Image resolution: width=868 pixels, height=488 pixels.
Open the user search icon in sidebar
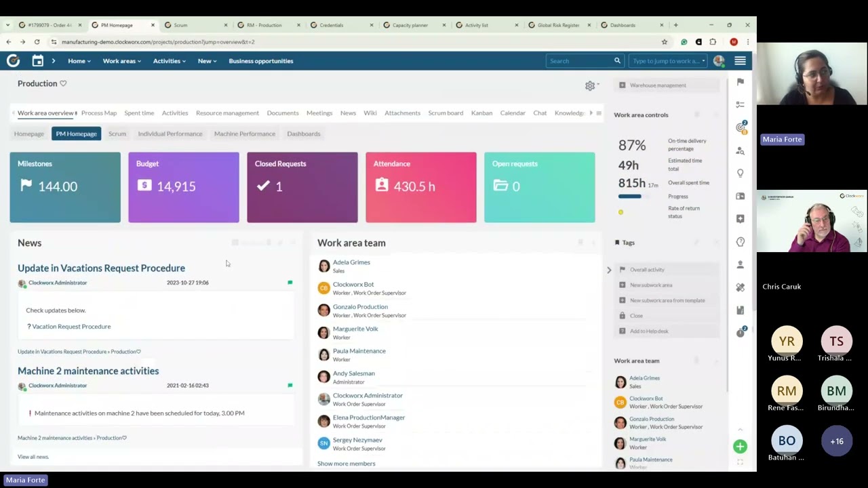click(741, 150)
